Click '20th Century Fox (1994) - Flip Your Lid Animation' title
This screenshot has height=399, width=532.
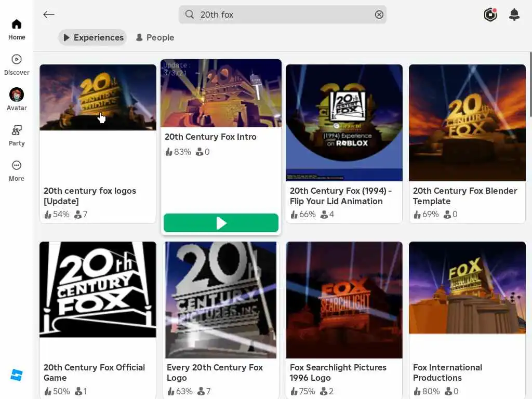(341, 196)
